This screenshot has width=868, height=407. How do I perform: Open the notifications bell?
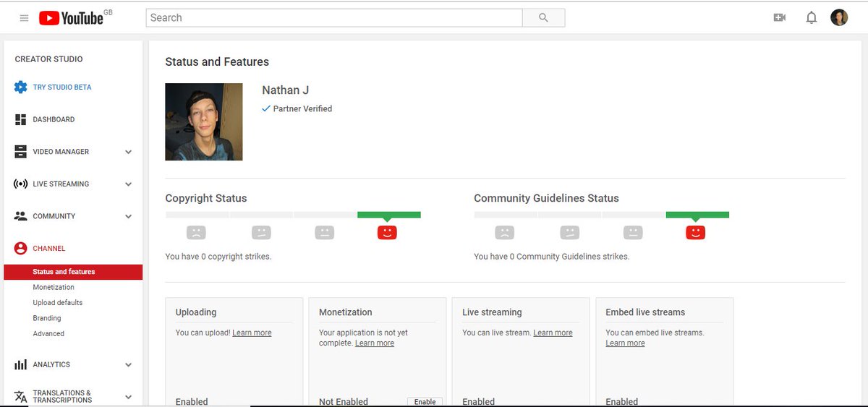(x=812, y=17)
